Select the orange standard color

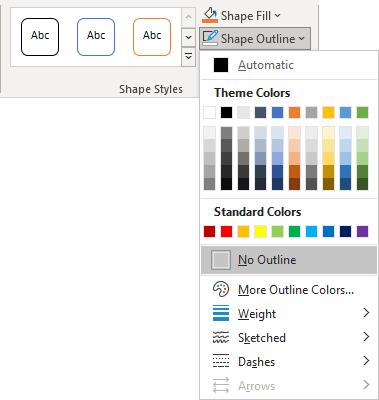(x=243, y=231)
